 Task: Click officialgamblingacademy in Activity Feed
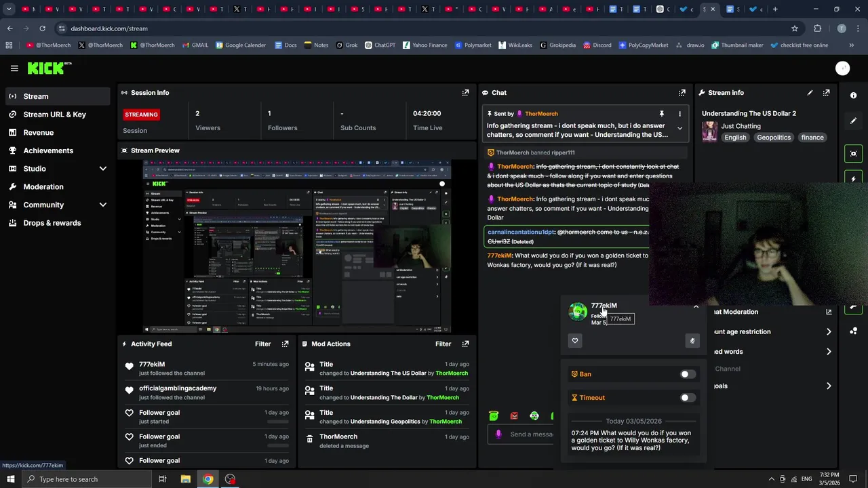pyautogui.click(x=178, y=388)
